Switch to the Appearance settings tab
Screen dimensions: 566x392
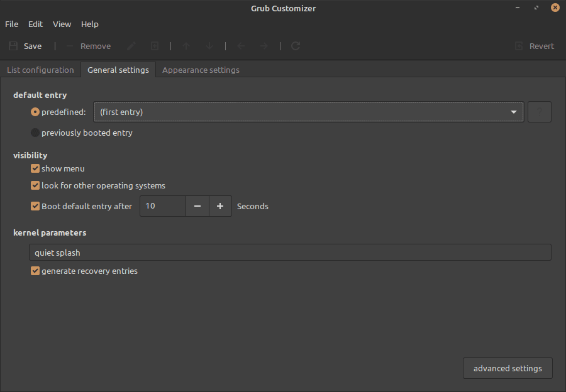click(x=201, y=70)
